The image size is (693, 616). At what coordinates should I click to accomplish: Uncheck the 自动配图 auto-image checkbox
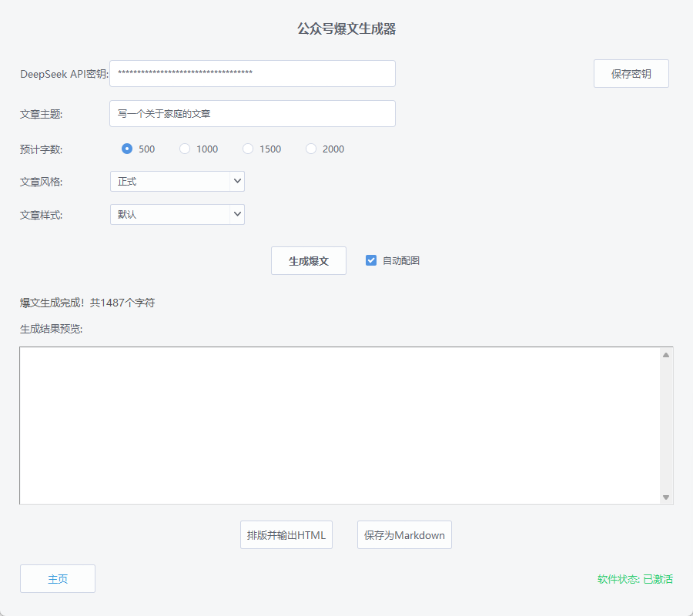tap(370, 260)
